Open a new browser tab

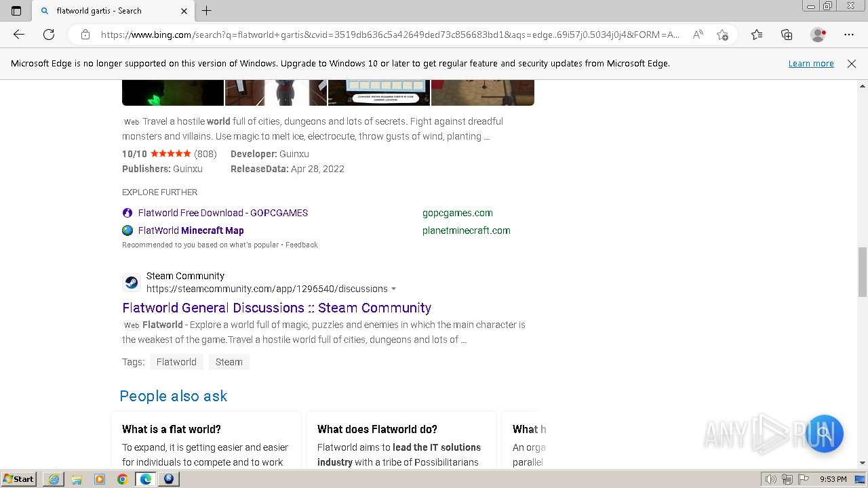tap(207, 11)
